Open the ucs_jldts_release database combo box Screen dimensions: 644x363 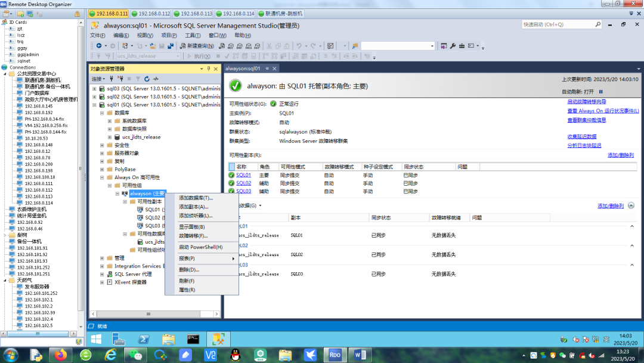point(148,56)
